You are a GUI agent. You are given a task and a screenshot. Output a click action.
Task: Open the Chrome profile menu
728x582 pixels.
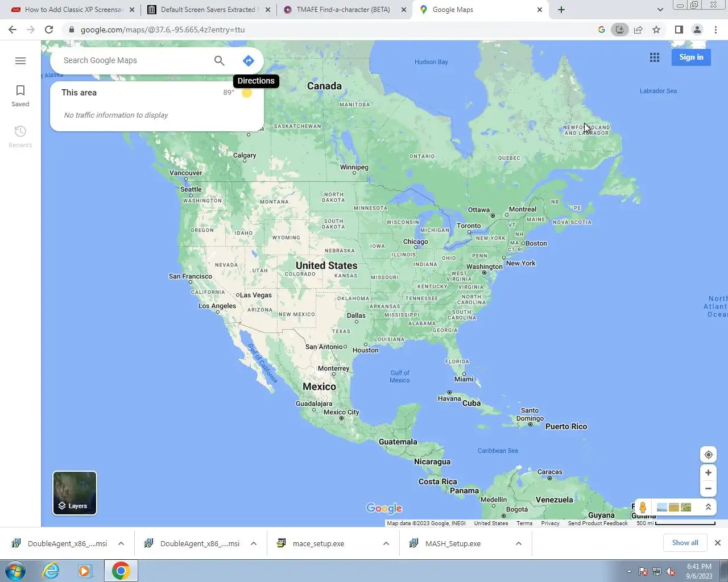point(697,30)
